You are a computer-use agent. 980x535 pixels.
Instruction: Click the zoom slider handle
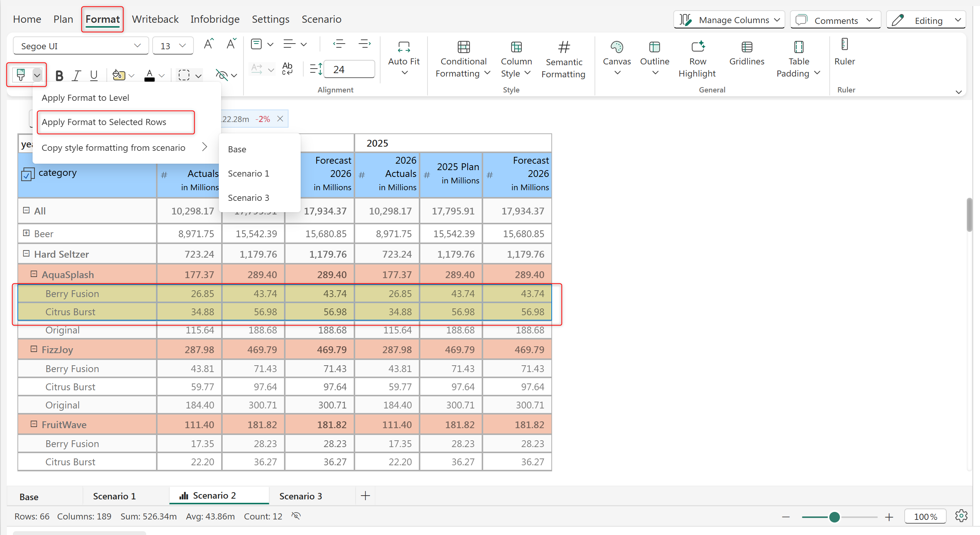(x=834, y=517)
